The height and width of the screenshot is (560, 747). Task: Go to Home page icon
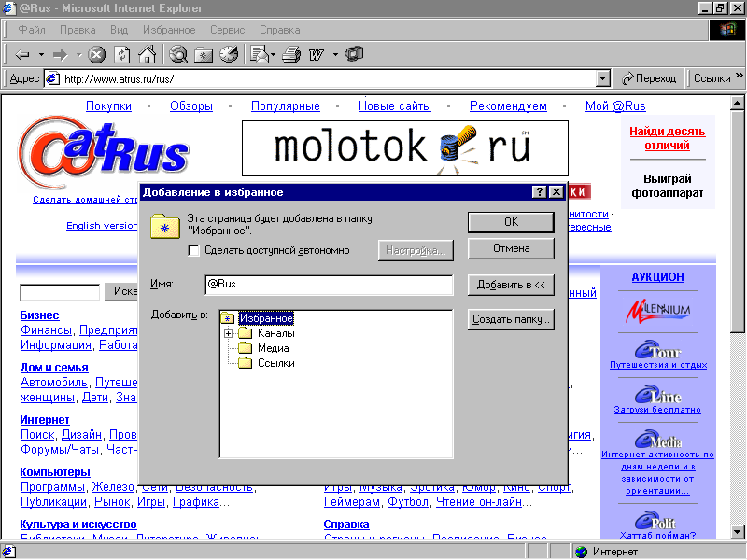pos(148,54)
